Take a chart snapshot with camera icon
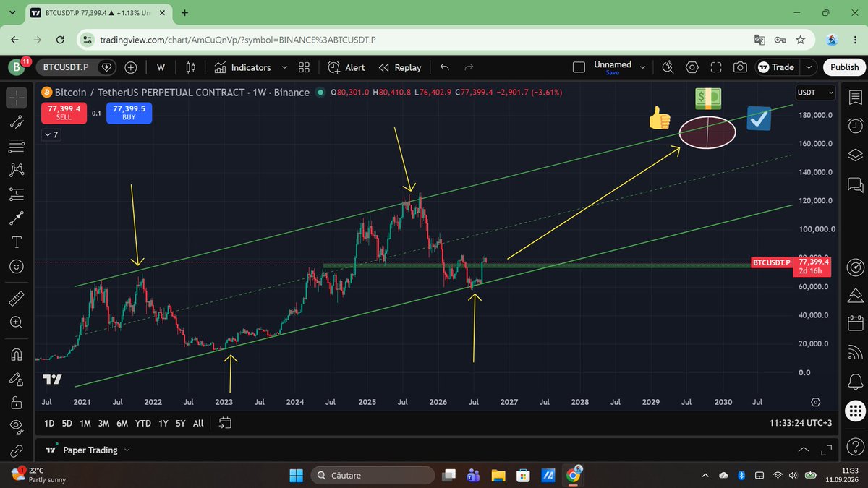 pos(740,67)
